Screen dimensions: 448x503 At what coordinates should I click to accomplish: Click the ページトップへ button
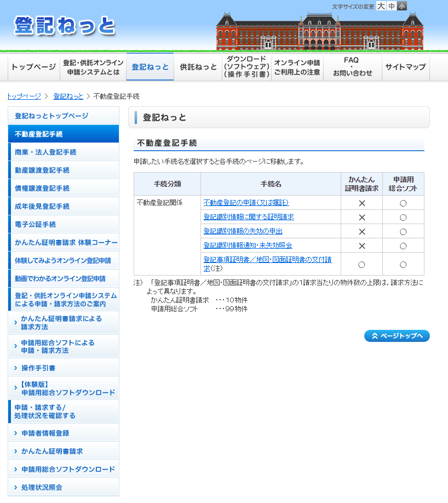[x=397, y=336]
